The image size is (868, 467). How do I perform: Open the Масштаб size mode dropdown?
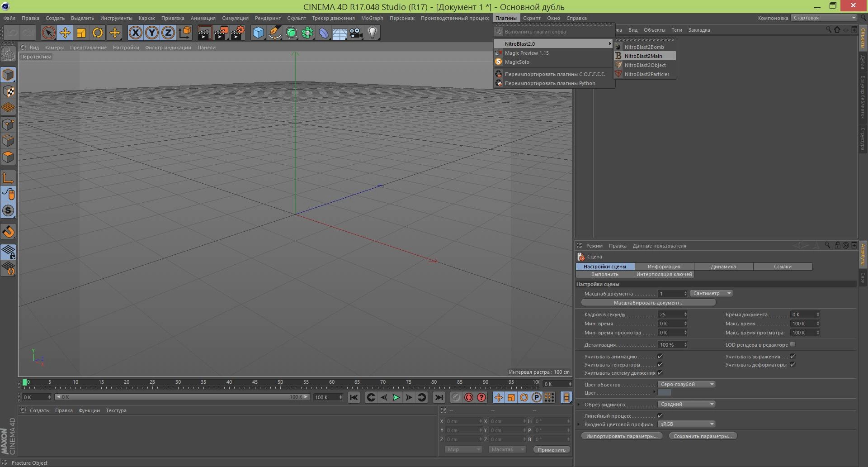[507, 449]
